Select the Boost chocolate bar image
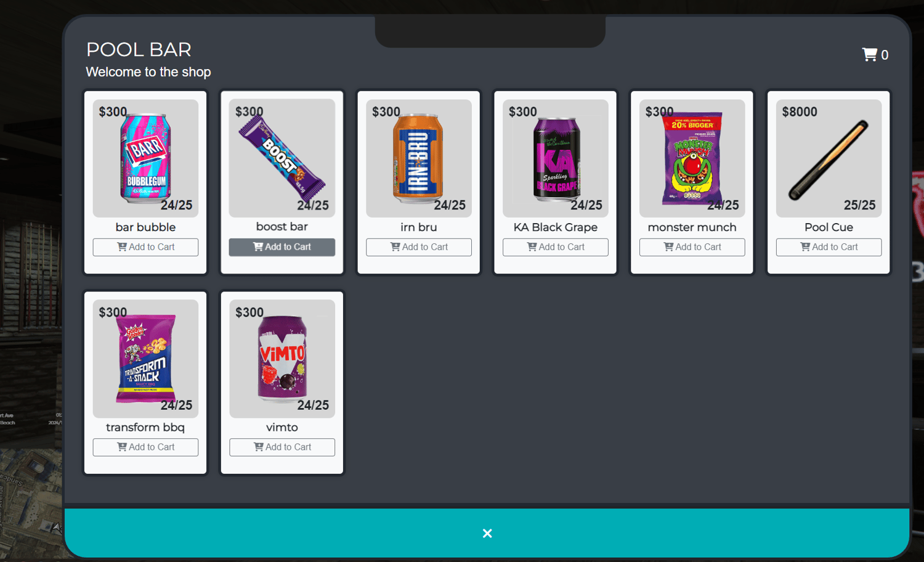This screenshot has width=924, height=562. pyautogui.click(x=282, y=156)
